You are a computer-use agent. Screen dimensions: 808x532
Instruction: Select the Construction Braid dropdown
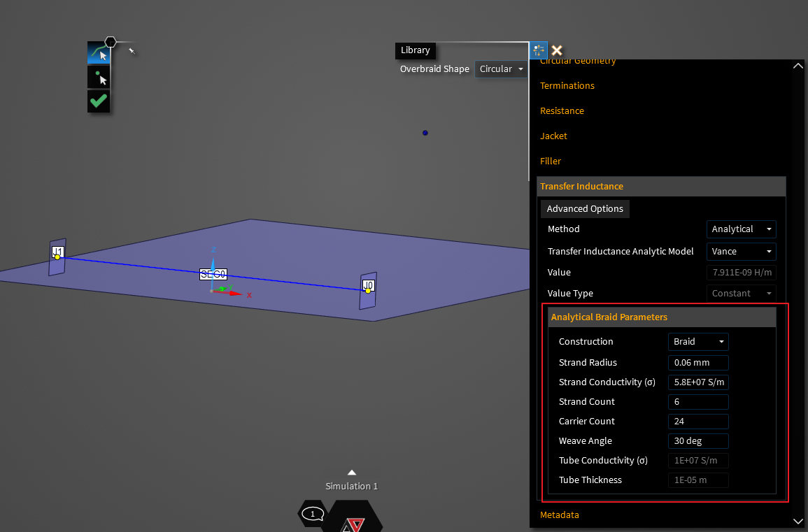(698, 342)
